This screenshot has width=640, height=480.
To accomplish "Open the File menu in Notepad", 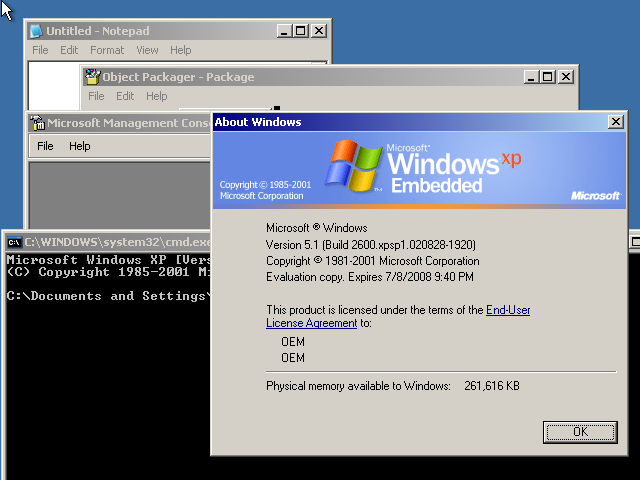I will click(40, 50).
